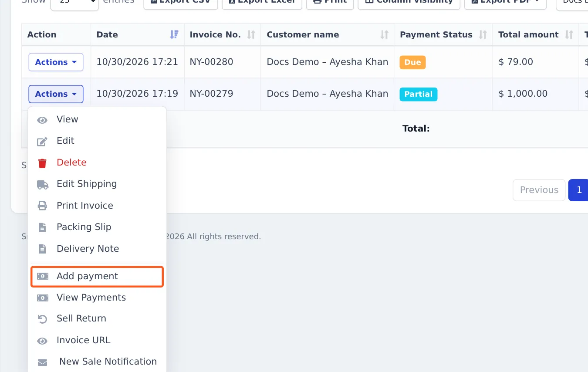Screen dimensions: 588x372
Task: Click the Total: label in the table footer
Action: coord(416,129)
